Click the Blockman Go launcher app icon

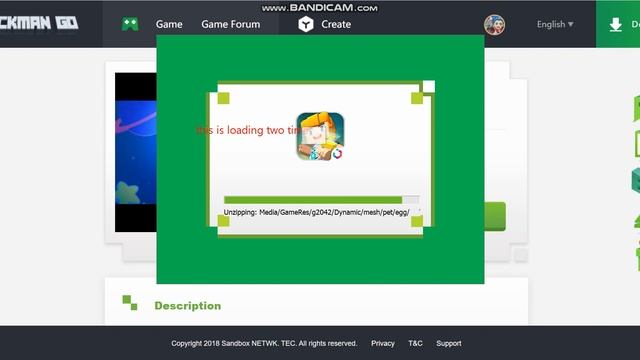(320, 136)
